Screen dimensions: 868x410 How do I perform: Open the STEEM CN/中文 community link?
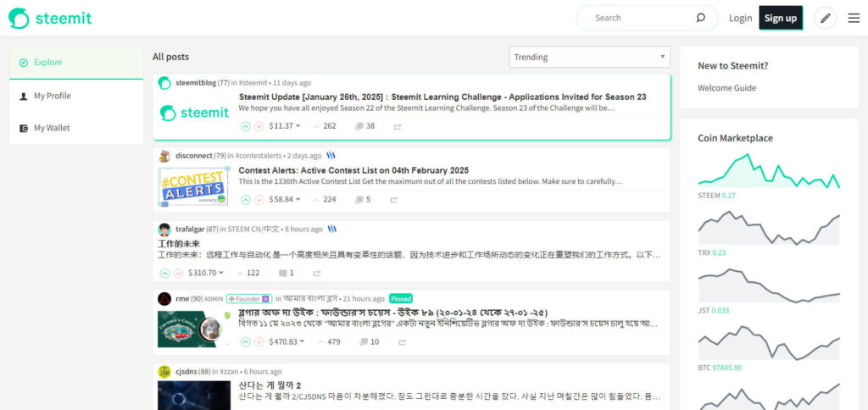pyautogui.click(x=253, y=229)
